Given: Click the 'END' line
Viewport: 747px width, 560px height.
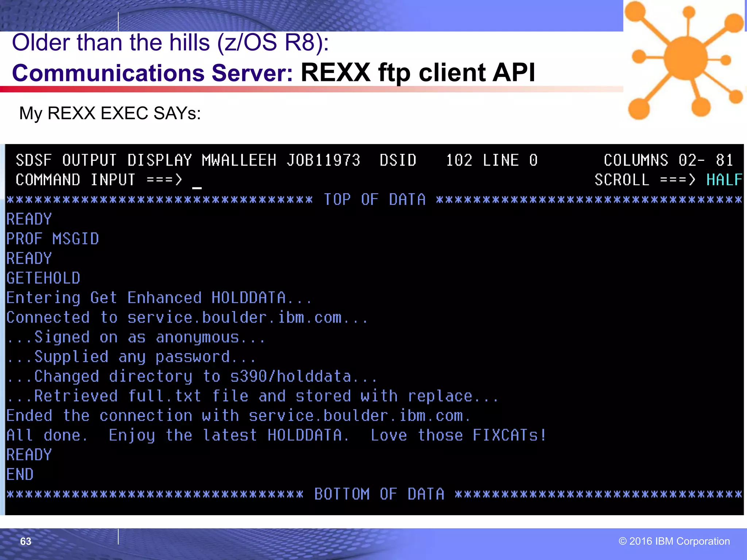Looking at the screenshot, I should 20,475.
